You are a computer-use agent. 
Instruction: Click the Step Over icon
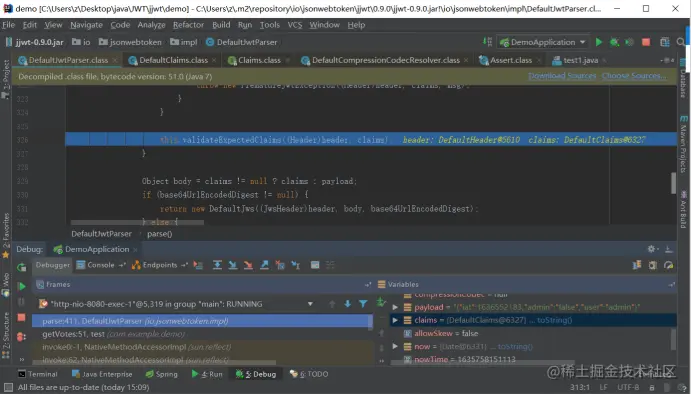click(217, 265)
